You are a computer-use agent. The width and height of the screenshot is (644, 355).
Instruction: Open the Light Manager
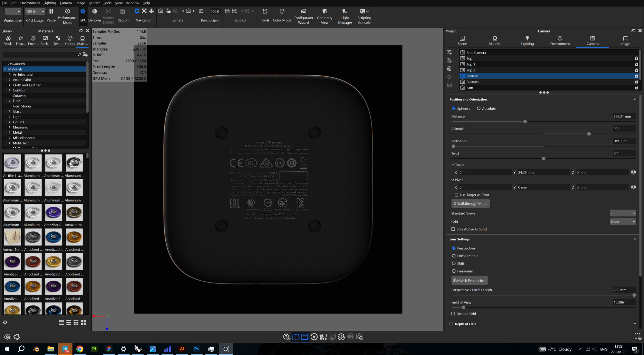345,12
